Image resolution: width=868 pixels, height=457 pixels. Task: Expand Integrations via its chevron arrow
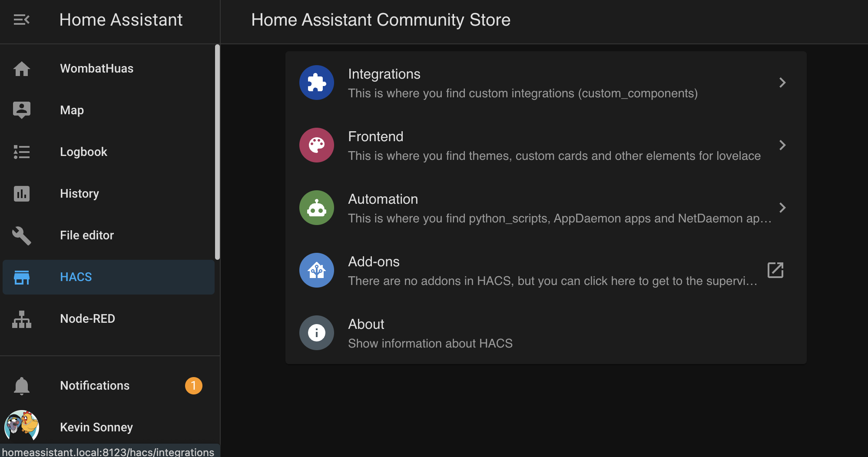pos(782,83)
